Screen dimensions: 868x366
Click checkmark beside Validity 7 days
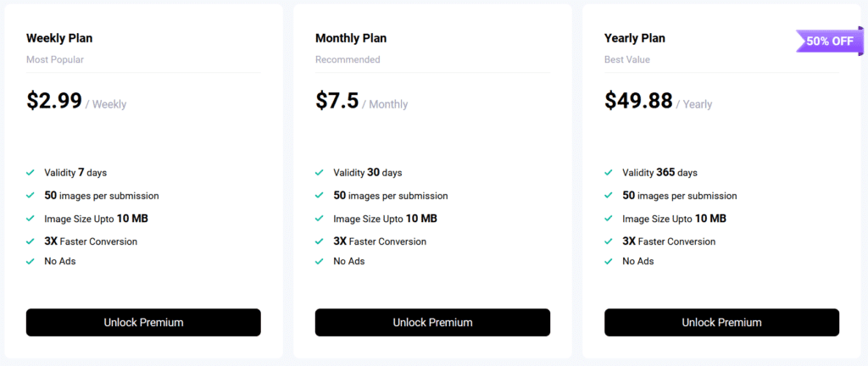tap(31, 173)
